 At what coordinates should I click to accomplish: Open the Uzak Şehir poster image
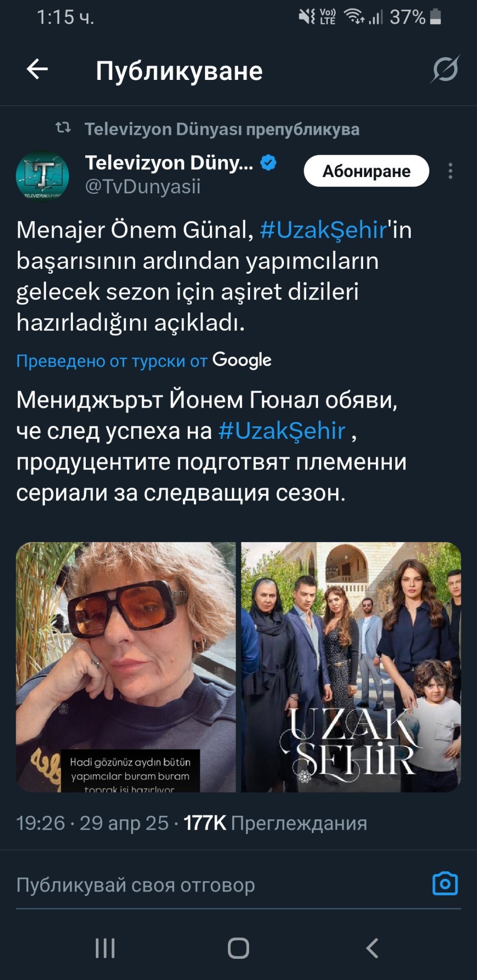pyautogui.click(x=351, y=667)
